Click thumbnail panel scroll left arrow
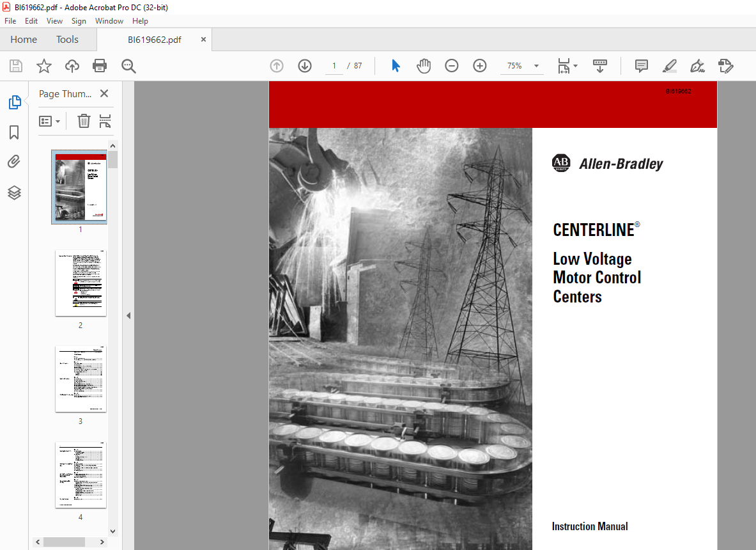Image resolution: width=756 pixels, height=550 pixels. (x=38, y=542)
